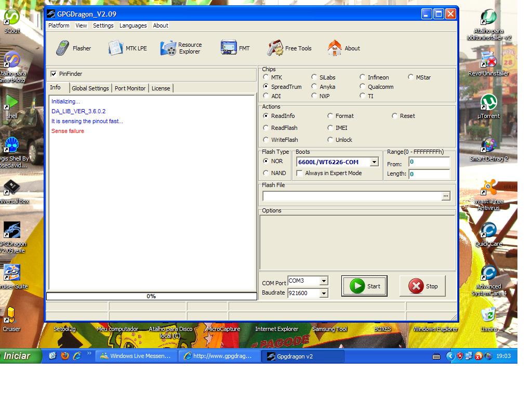The width and height of the screenshot is (532, 399).
Task: Launch Resource Explorer from the toolbar
Action: point(181,48)
